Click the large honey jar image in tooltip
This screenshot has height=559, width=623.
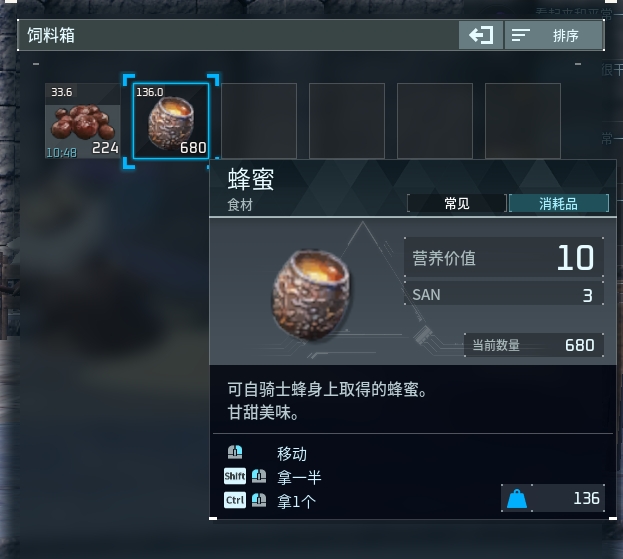[x=311, y=294]
